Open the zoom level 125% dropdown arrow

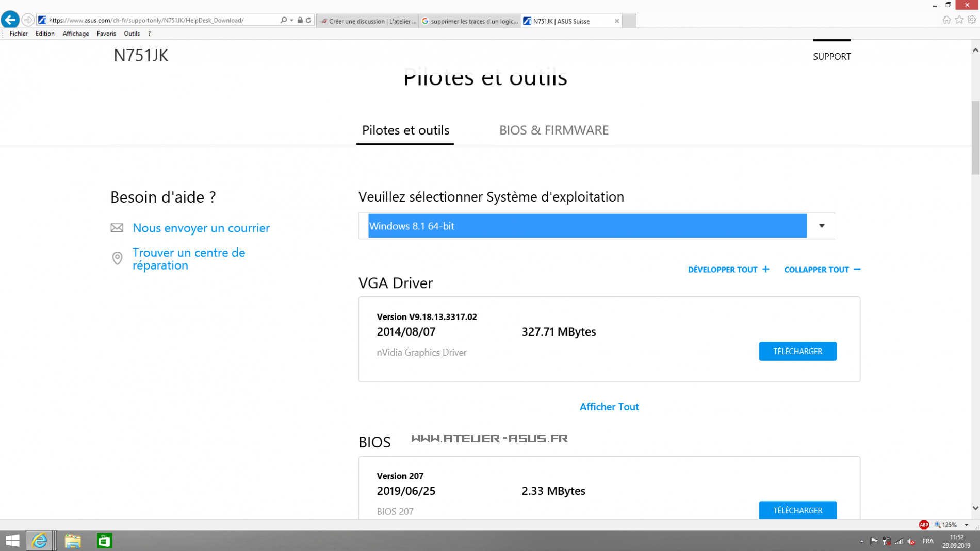tap(967, 525)
